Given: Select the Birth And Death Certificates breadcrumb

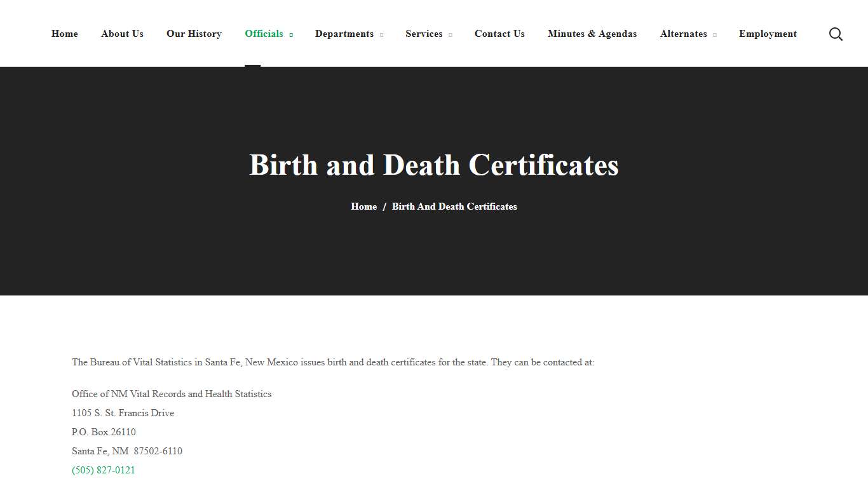Looking at the screenshot, I should [454, 206].
